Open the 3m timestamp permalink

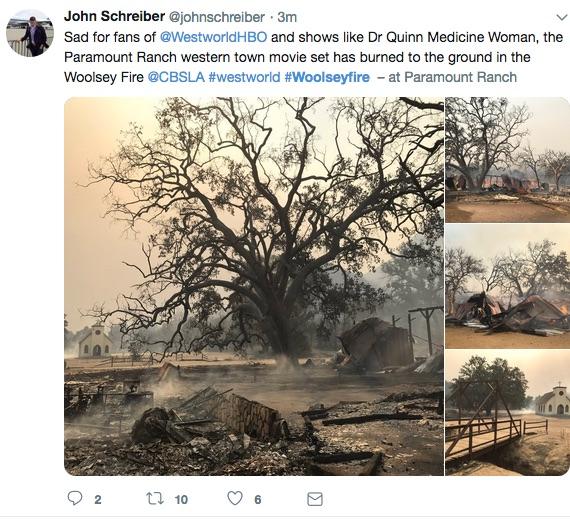click(x=287, y=17)
